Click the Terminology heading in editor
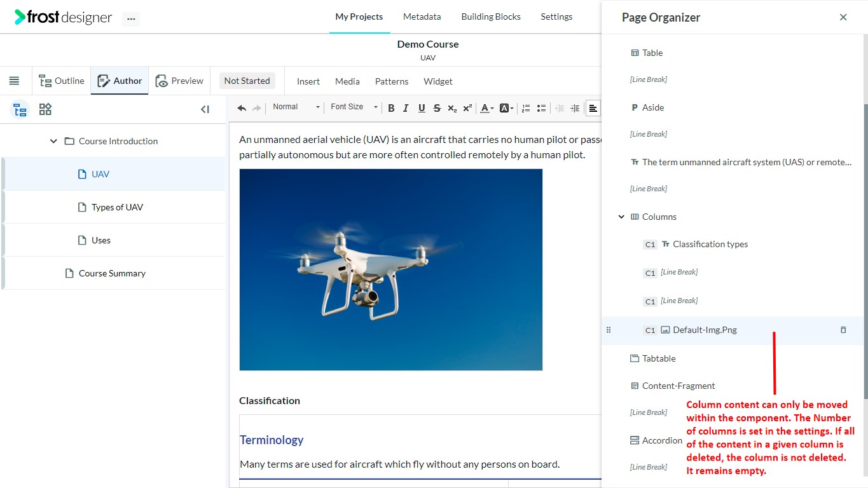This screenshot has height=488, width=868. point(272,440)
